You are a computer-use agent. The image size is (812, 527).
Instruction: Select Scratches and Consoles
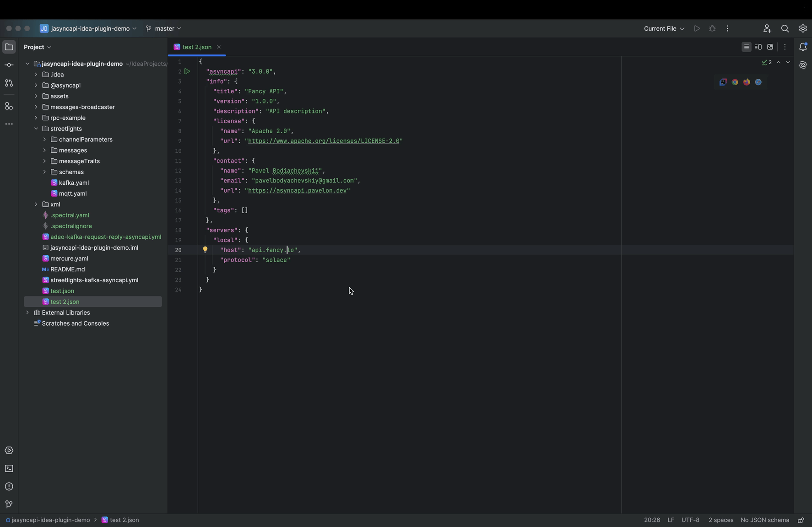75,323
